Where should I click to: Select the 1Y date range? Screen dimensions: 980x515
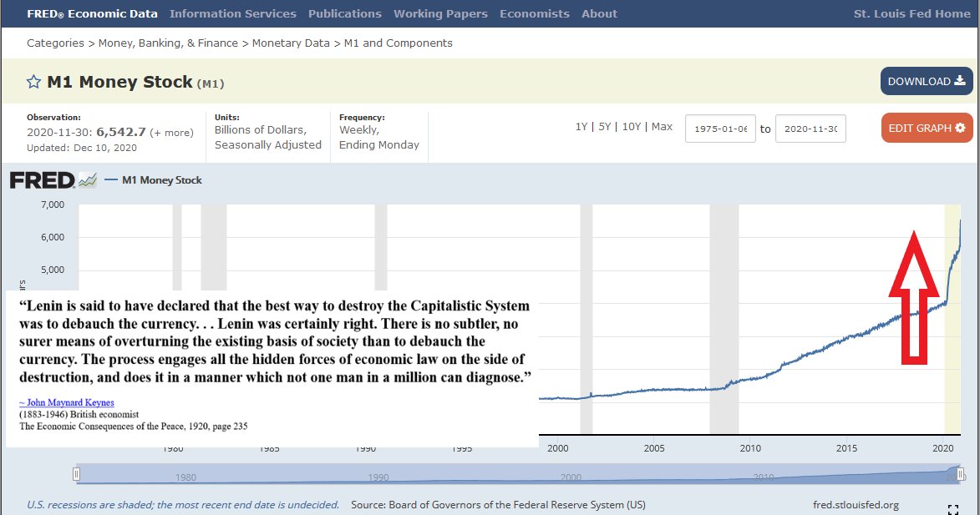(581, 127)
